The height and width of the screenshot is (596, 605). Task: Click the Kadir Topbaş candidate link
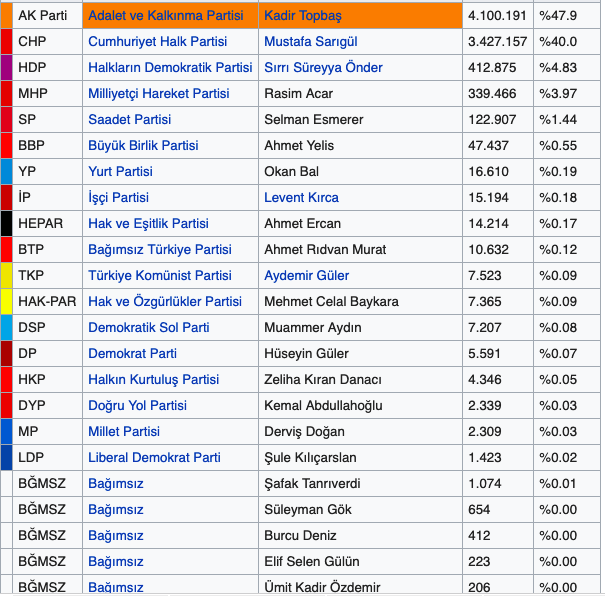pyautogui.click(x=301, y=16)
